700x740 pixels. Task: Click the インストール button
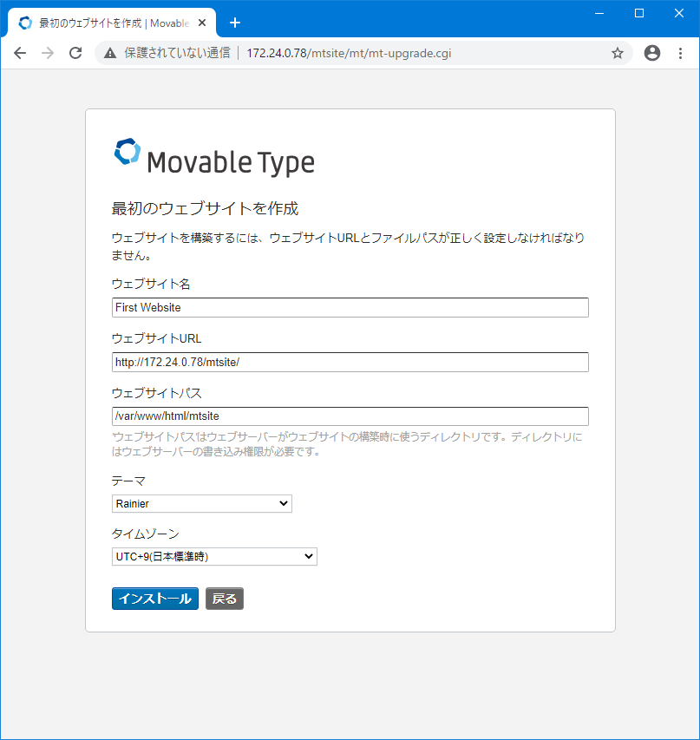[154, 598]
